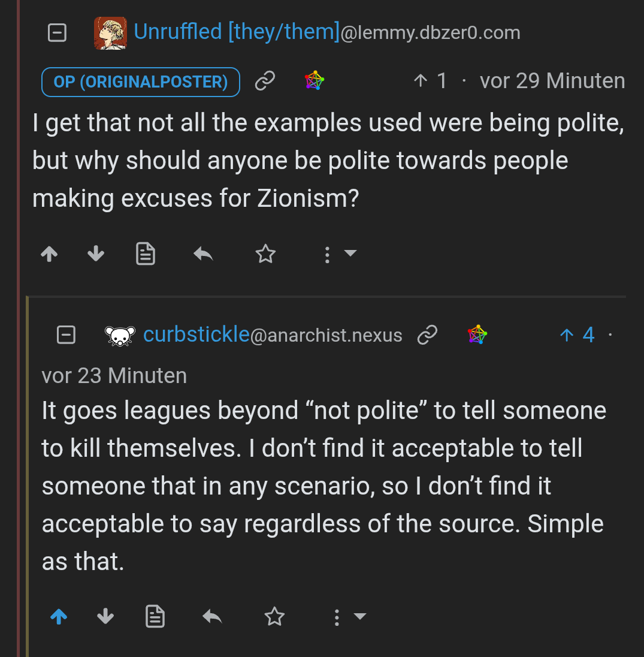Open fediverse link on Unruffled's comment
The height and width of the screenshot is (657, 644).
[314, 81]
